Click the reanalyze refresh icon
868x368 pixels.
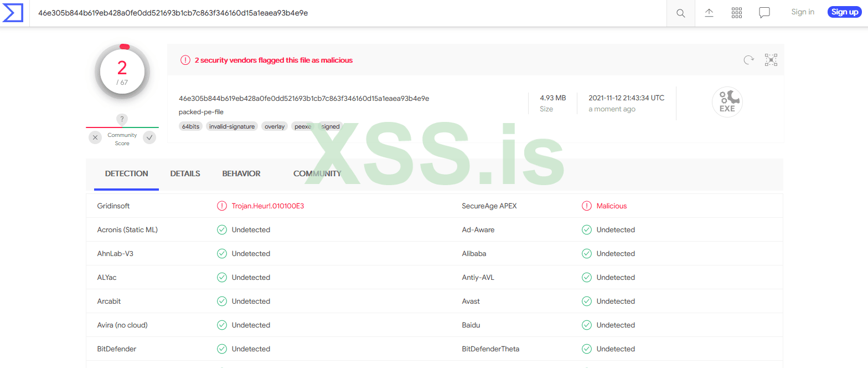tap(749, 60)
